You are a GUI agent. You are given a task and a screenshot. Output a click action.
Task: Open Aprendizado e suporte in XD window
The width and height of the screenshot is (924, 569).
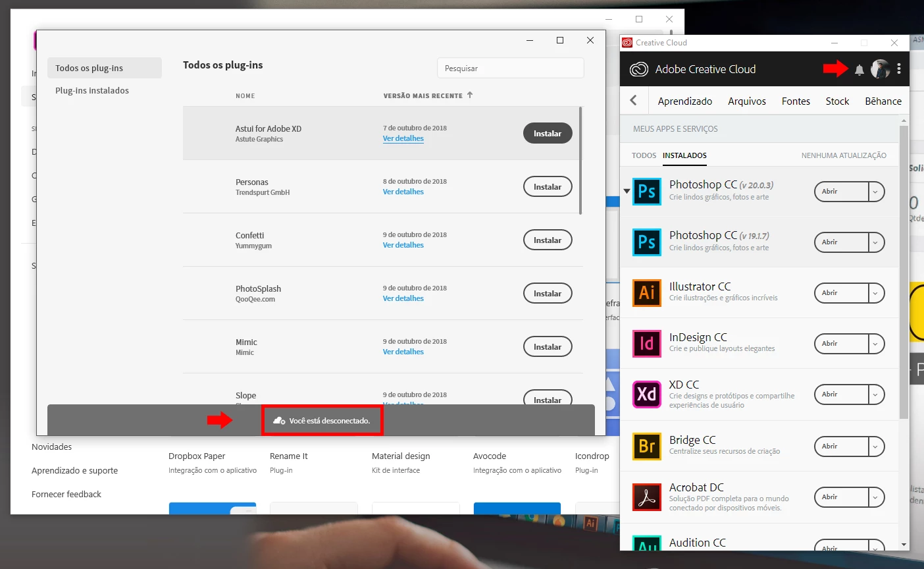74,470
